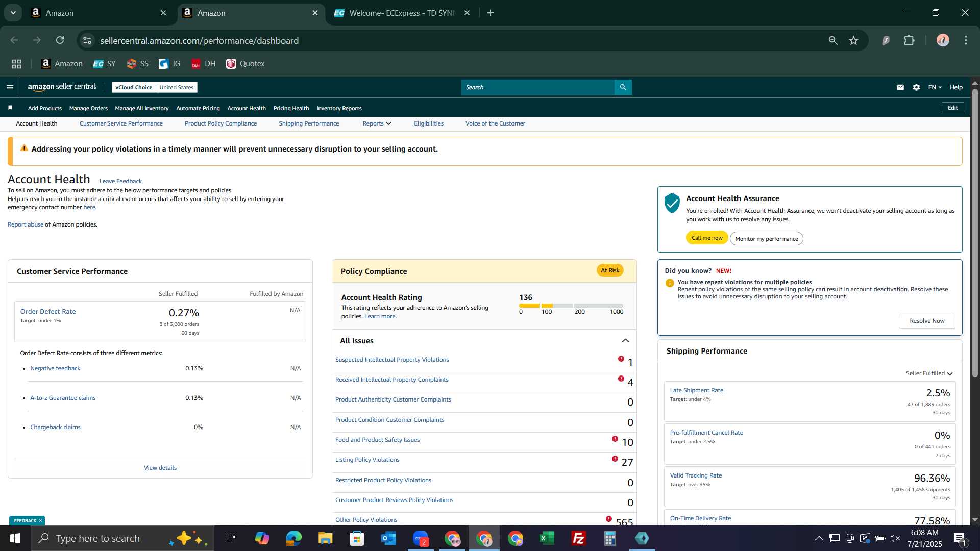Click the Windows taskbar search box

coord(122,538)
